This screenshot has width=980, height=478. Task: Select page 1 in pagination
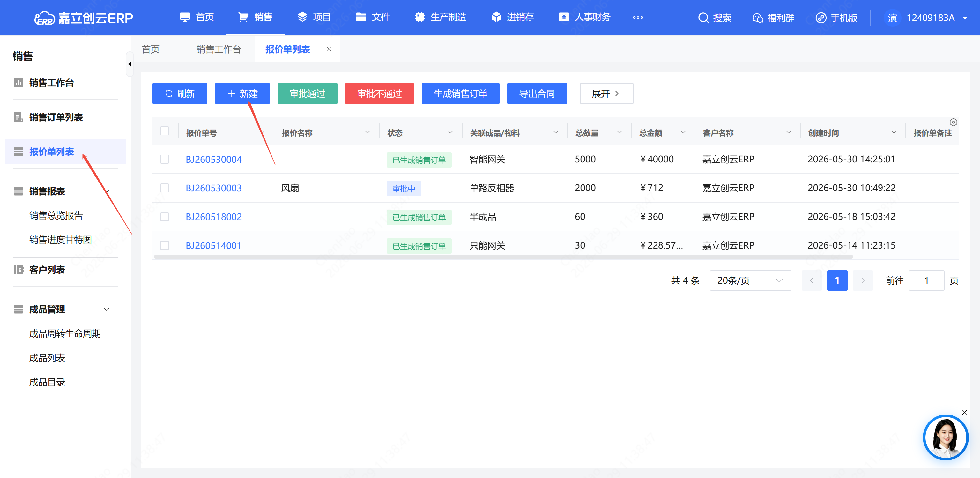coord(837,280)
